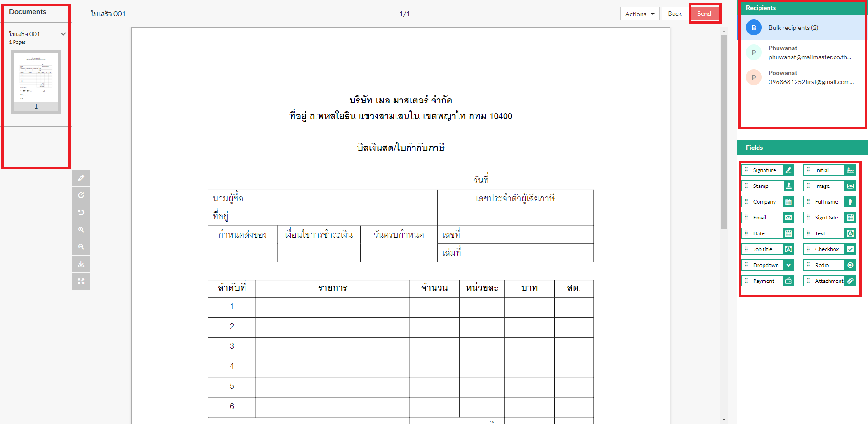Open page 1 thumbnail
The height and width of the screenshot is (424, 868).
point(36,81)
